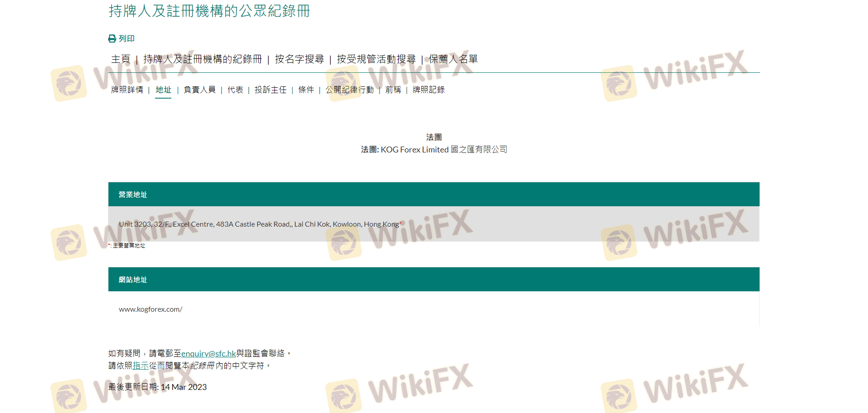Screen dimensions: 868x413
Task: Switch to 牌照詳情 tab
Action: pos(127,90)
